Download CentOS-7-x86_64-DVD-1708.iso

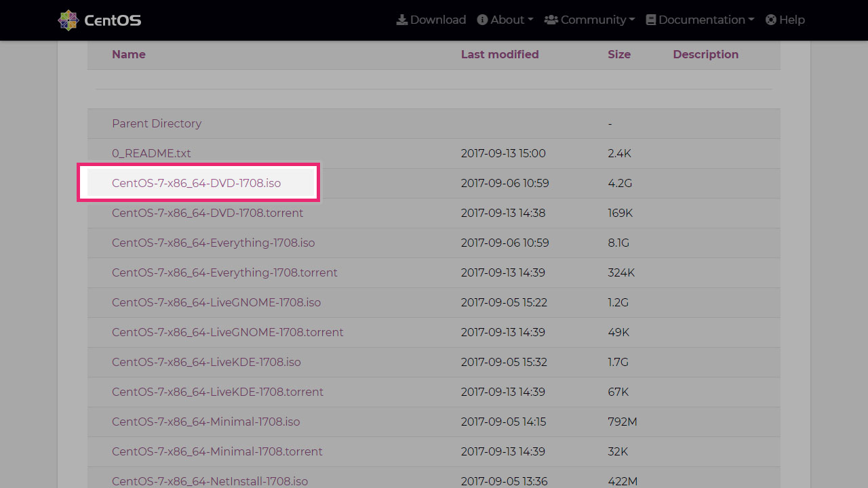point(197,183)
